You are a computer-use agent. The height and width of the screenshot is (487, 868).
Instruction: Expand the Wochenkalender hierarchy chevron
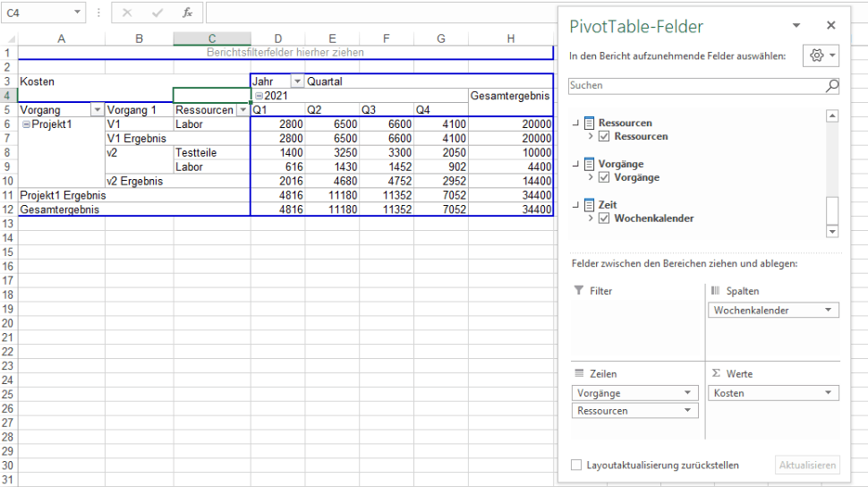[590, 218]
